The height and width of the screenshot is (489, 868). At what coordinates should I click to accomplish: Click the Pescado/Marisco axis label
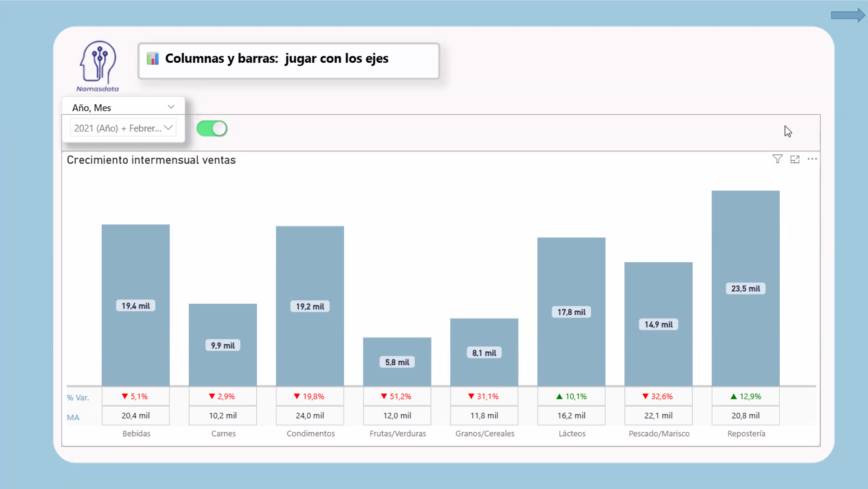click(659, 433)
